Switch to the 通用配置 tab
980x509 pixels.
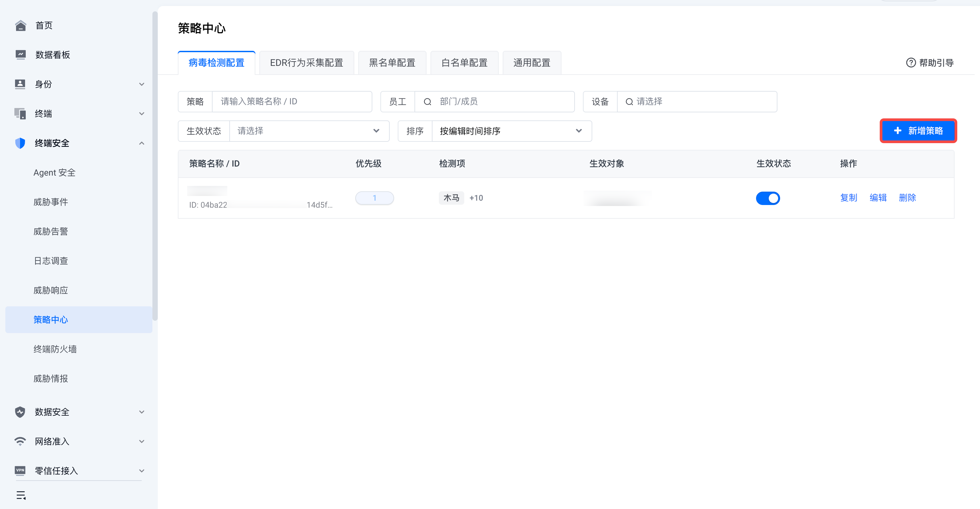click(x=532, y=63)
